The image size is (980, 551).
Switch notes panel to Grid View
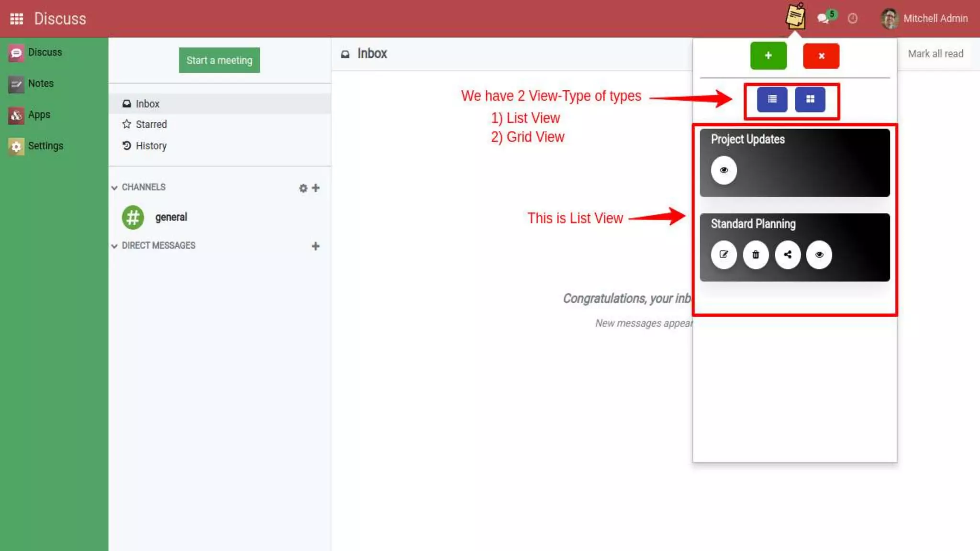click(810, 99)
